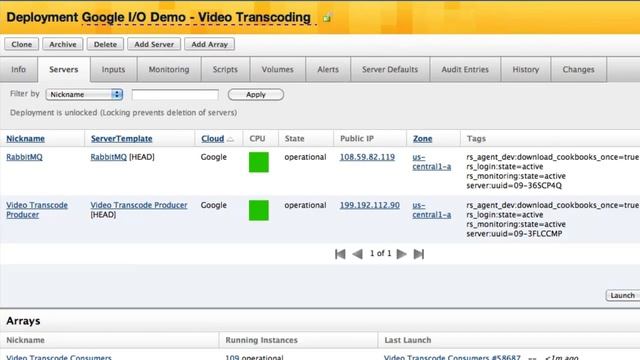Open public IP 108.59.82.119
This screenshot has width=640, height=360.
367,157
